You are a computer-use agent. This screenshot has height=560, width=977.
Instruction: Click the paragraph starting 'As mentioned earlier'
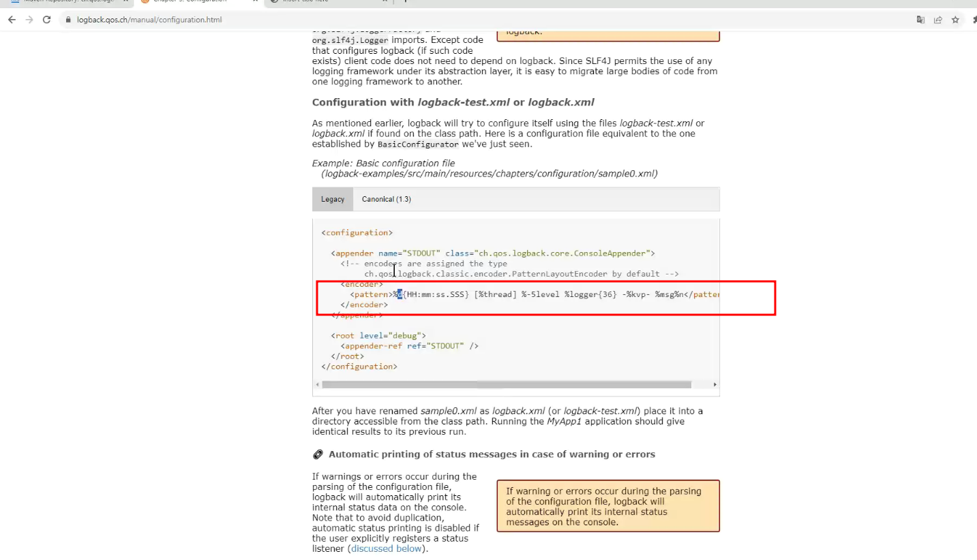(509, 134)
